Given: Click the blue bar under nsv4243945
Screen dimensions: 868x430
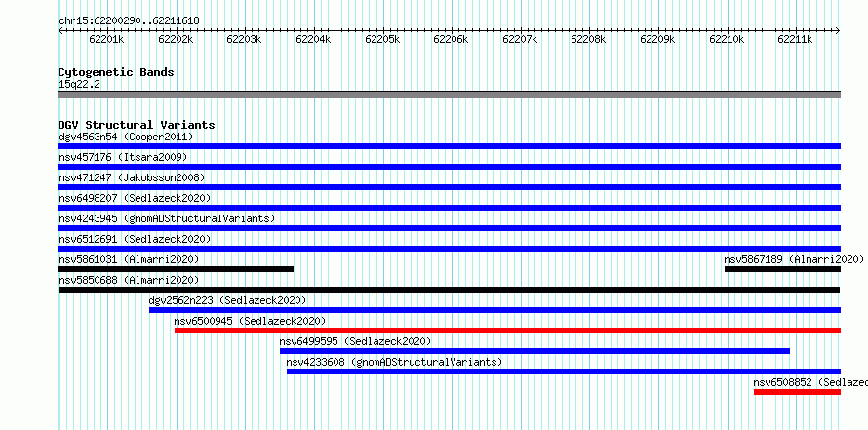Looking at the screenshot, I should [449, 228].
